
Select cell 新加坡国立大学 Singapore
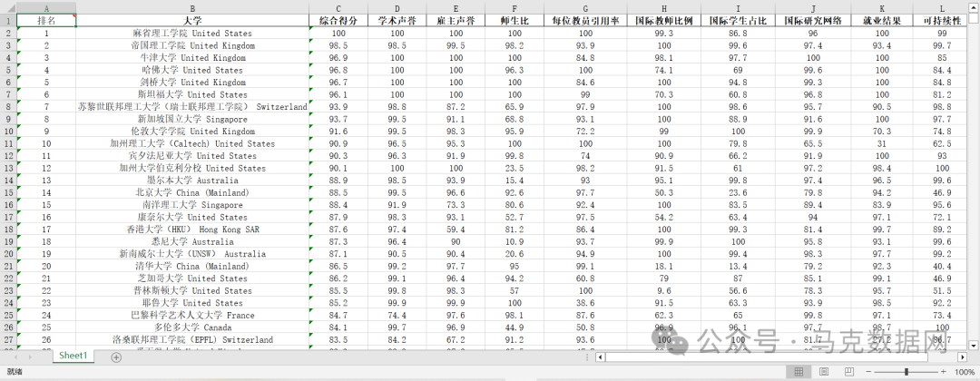pyautogui.click(x=192, y=119)
